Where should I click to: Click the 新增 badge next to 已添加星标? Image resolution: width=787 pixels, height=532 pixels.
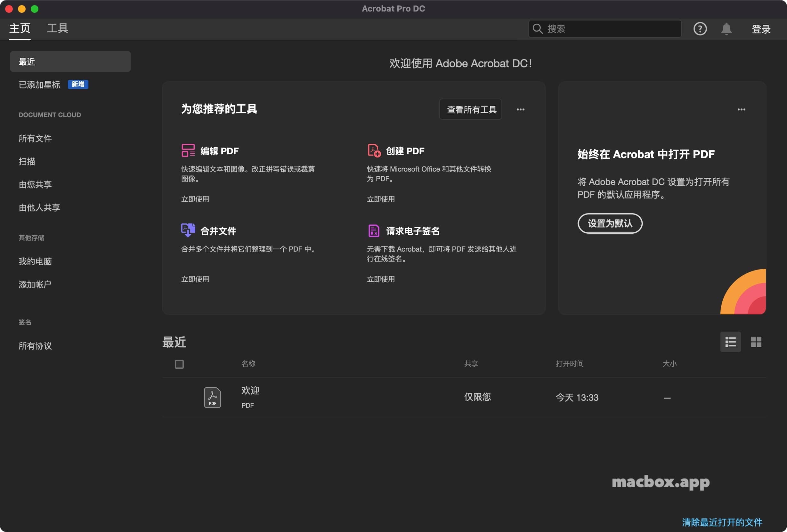click(78, 84)
